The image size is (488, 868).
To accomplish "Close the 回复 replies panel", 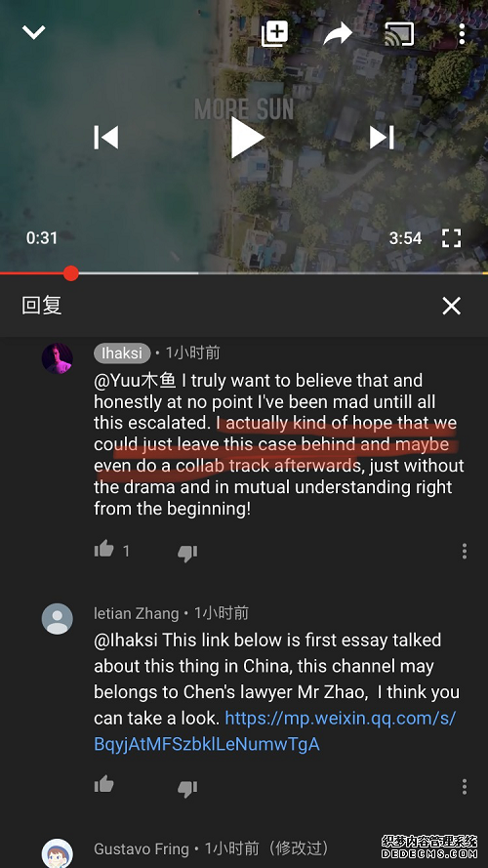I will click(452, 306).
